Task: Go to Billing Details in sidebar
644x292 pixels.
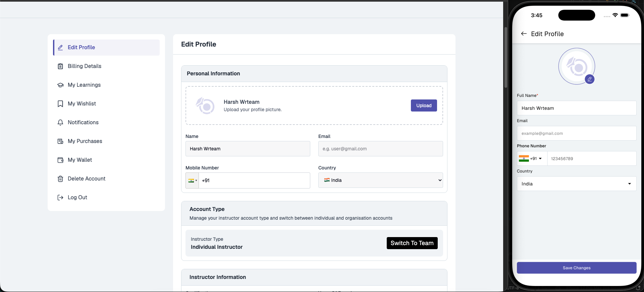Action: (106, 66)
